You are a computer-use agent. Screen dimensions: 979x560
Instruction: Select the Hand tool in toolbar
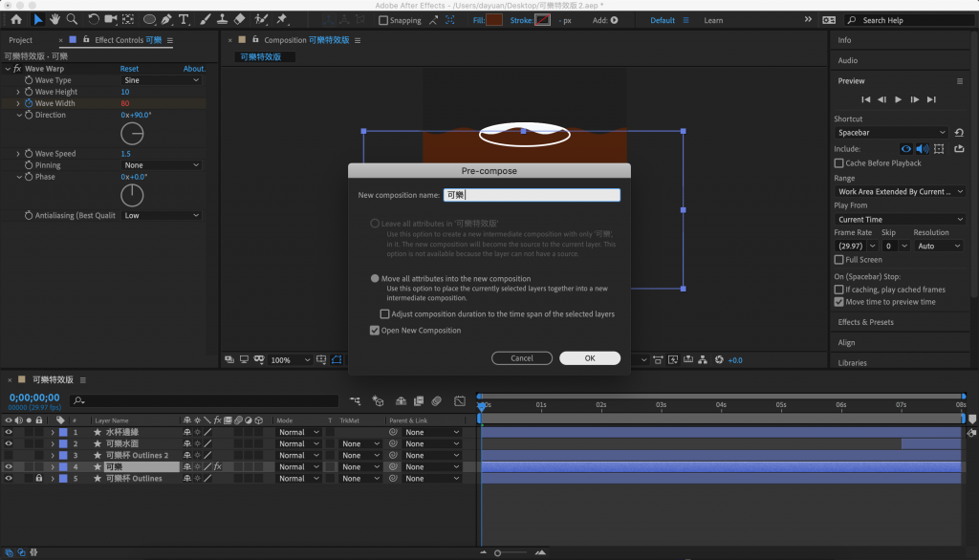(x=54, y=19)
